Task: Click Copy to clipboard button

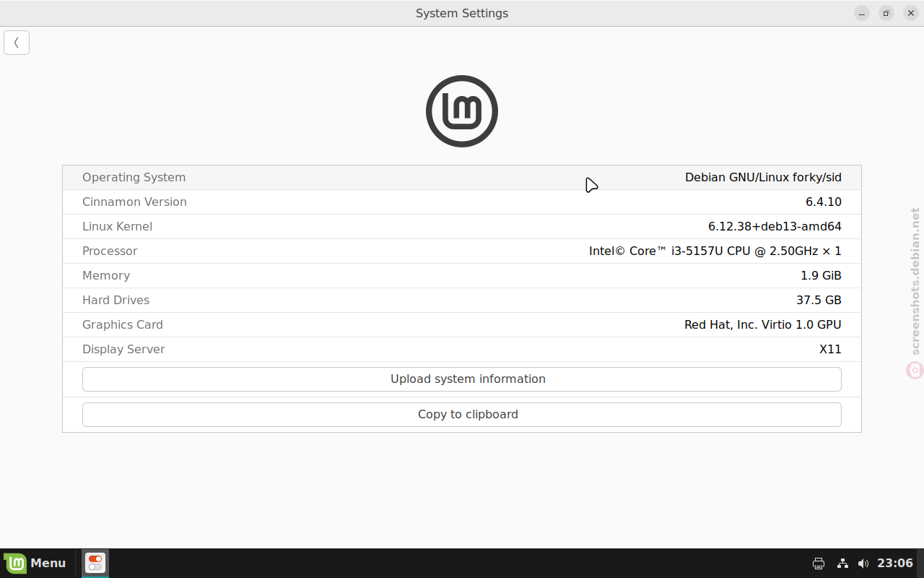Action: click(x=462, y=415)
